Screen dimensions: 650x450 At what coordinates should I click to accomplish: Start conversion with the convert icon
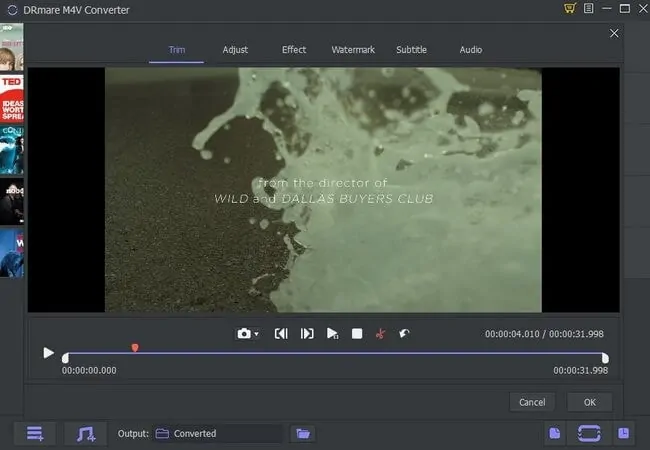[589, 433]
